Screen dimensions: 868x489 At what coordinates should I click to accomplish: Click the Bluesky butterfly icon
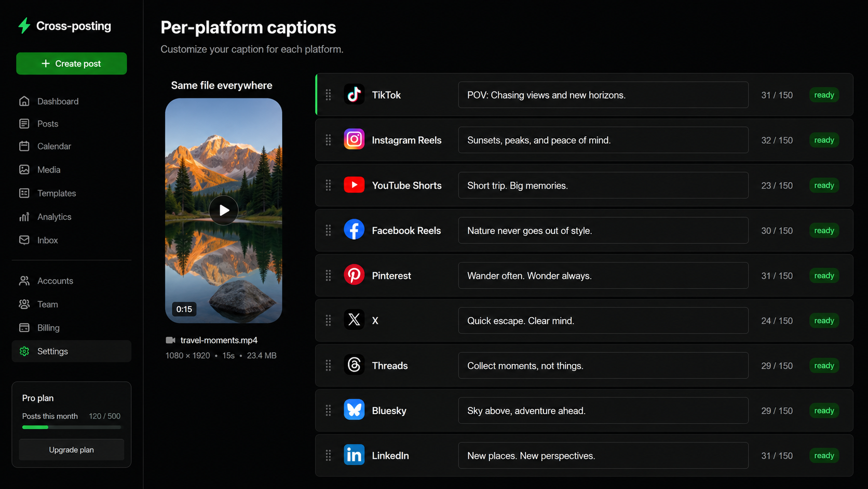tap(354, 410)
